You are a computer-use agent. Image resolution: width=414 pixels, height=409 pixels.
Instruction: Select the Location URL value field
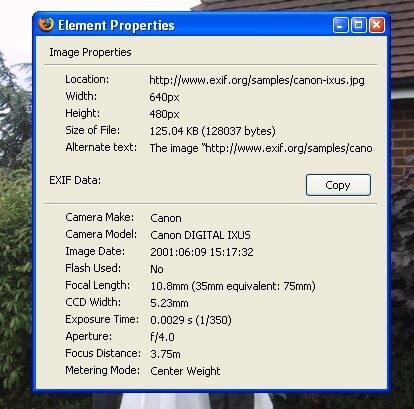[257, 80]
